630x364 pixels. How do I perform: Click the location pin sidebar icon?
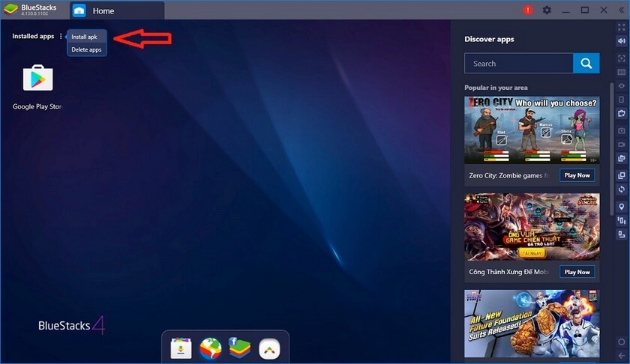[x=621, y=206]
